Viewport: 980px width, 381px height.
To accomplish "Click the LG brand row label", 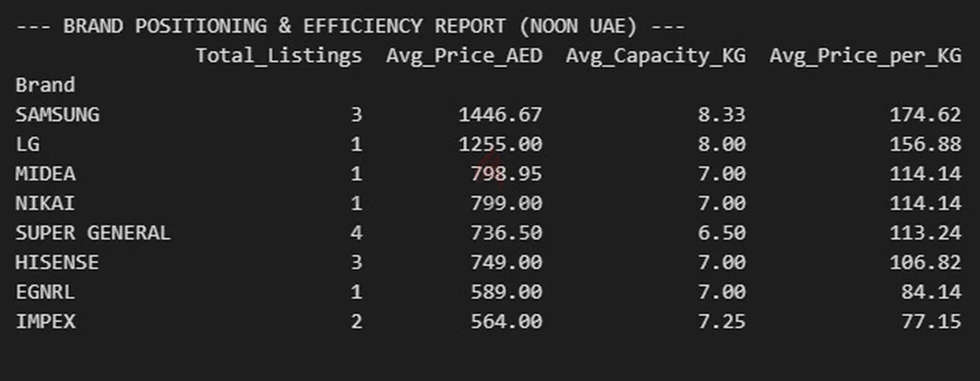I will pyautogui.click(x=28, y=144).
